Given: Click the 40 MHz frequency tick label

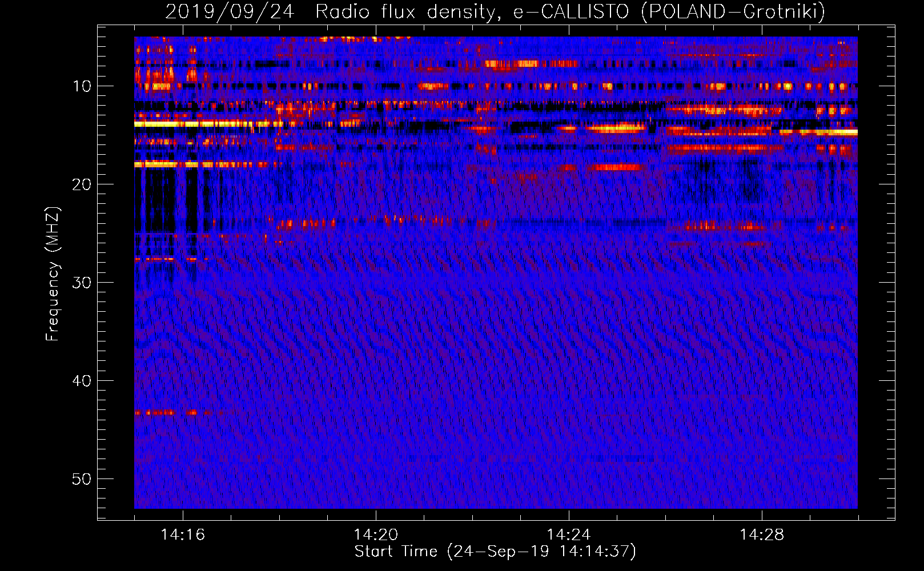Looking at the screenshot, I should click(82, 381).
